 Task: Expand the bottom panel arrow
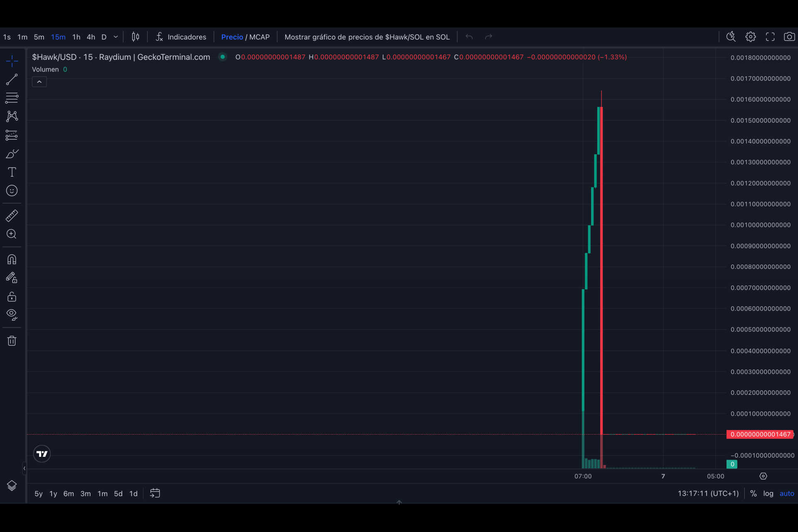coord(399,502)
